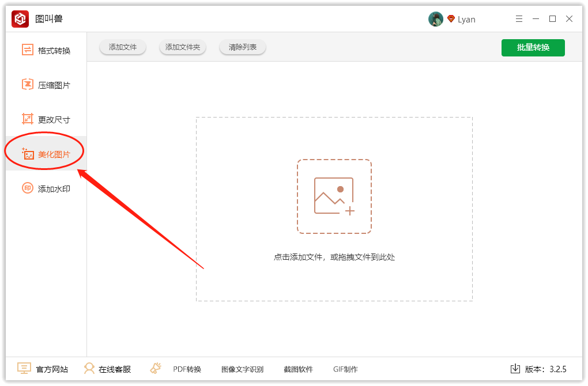Click the 图叫兽 app logo icon
The width and height of the screenshot is (588, 386).
click(20, 19)
